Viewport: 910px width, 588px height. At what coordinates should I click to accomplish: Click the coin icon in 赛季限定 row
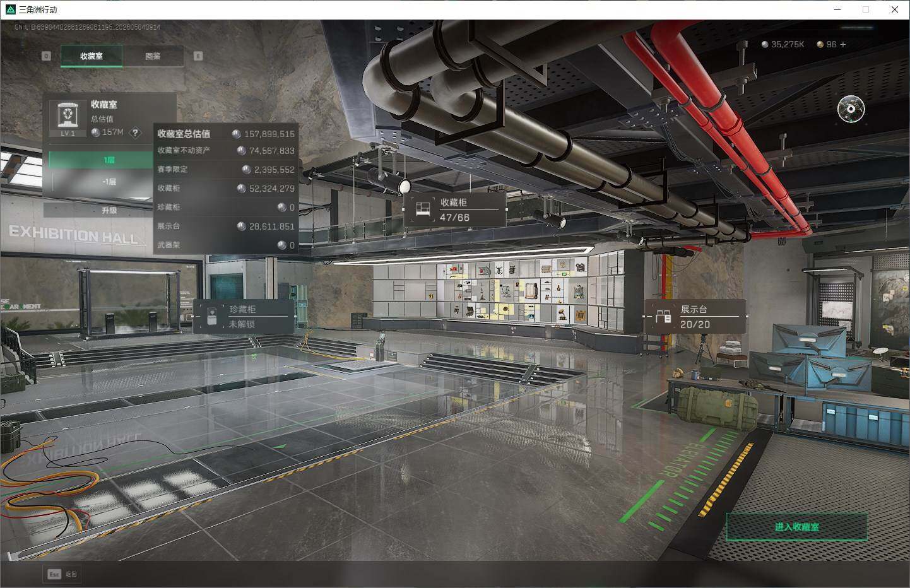[247, 170]
